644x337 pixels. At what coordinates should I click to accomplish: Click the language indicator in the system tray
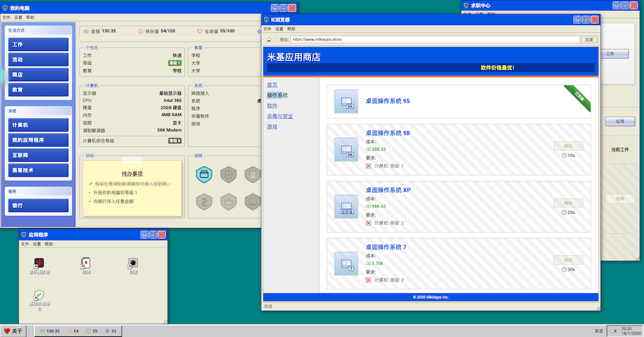pos(598,331)
